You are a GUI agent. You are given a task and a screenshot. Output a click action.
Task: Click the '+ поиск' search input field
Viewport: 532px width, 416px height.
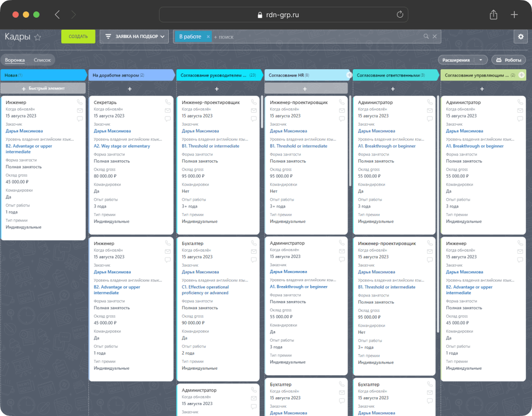[317, 37]
